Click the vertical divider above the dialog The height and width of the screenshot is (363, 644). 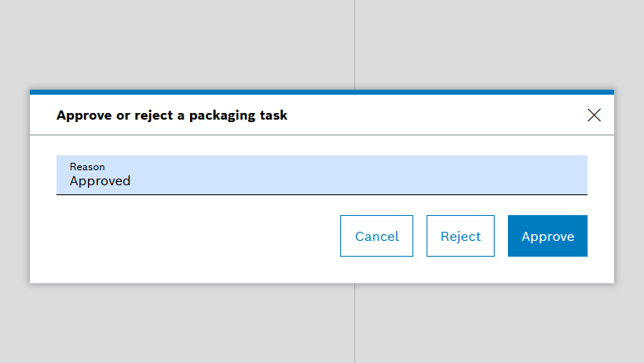point(355,42)
